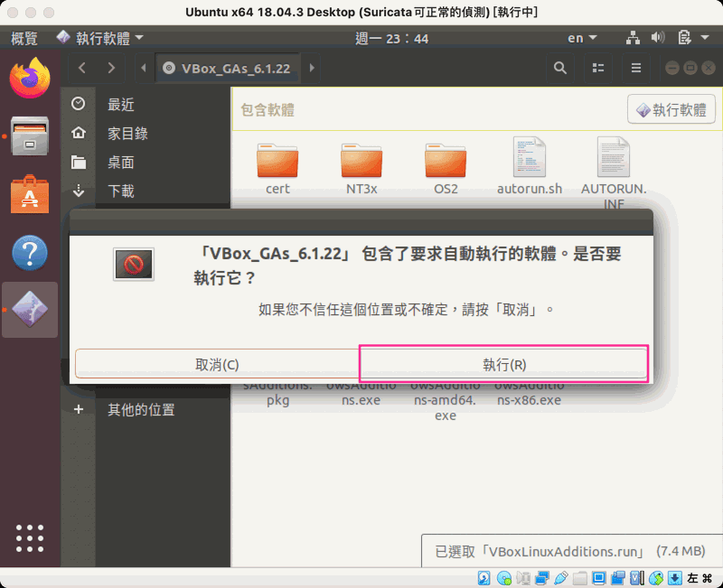Click the recording icon in the VirtualBox status bar
Image resolution: width=723 pixels, height=588 pixels.
point(618,577)
